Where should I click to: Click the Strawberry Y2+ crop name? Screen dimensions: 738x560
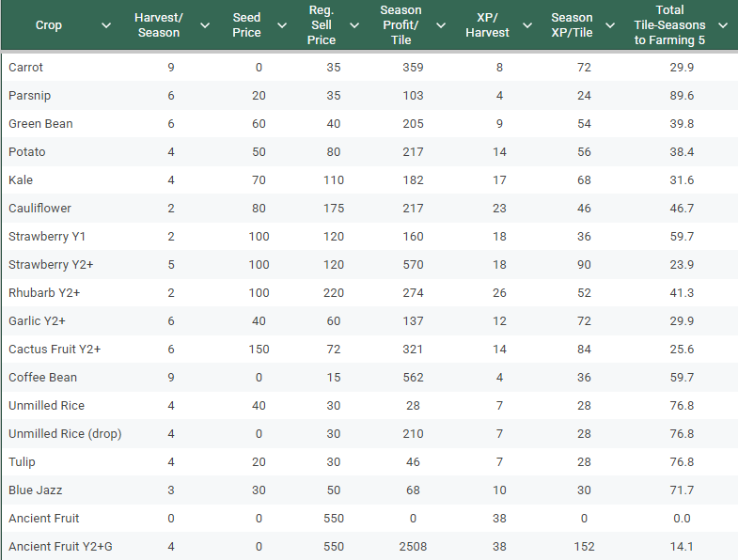(51, 265)
